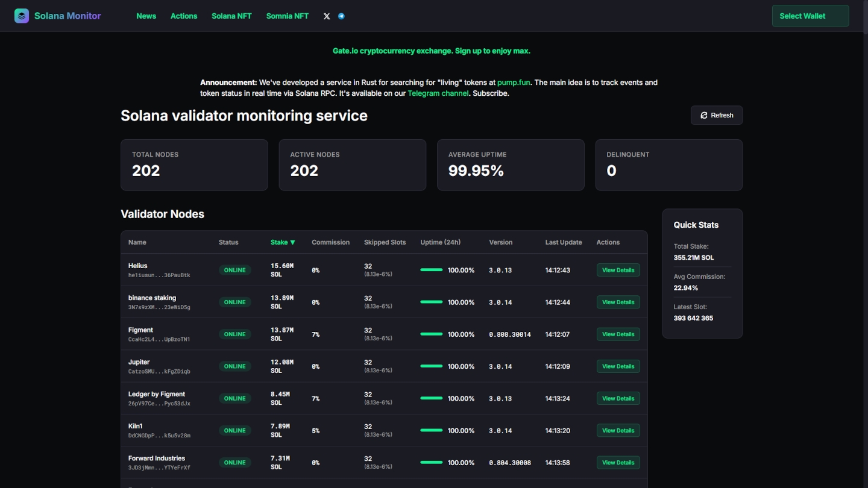Click the 5% commission in Kiln1 row

click(315, 431)
